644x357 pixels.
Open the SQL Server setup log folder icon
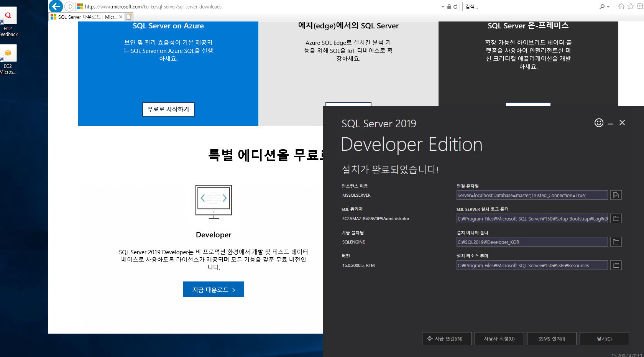pyautogui.click(x=616, y=219)
